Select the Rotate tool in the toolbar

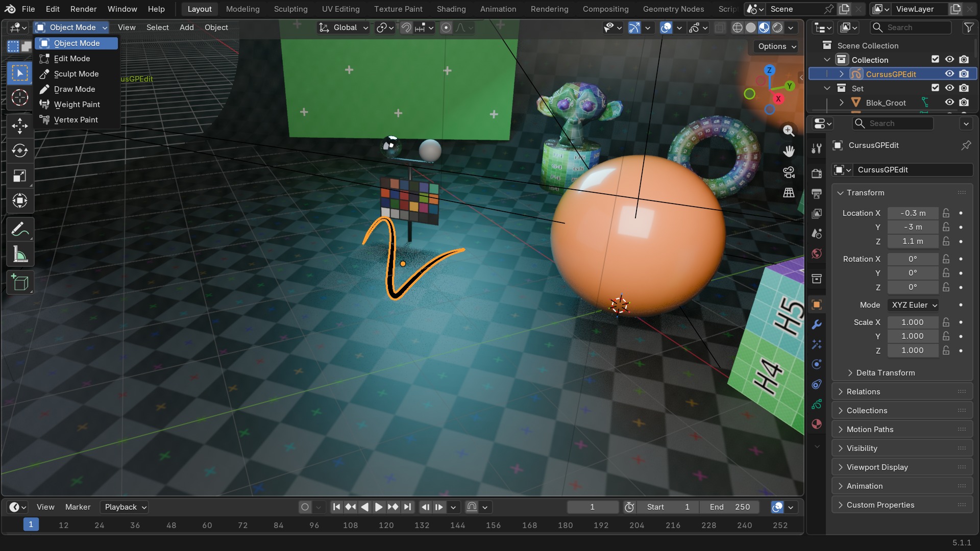click(x=20, y=151)
